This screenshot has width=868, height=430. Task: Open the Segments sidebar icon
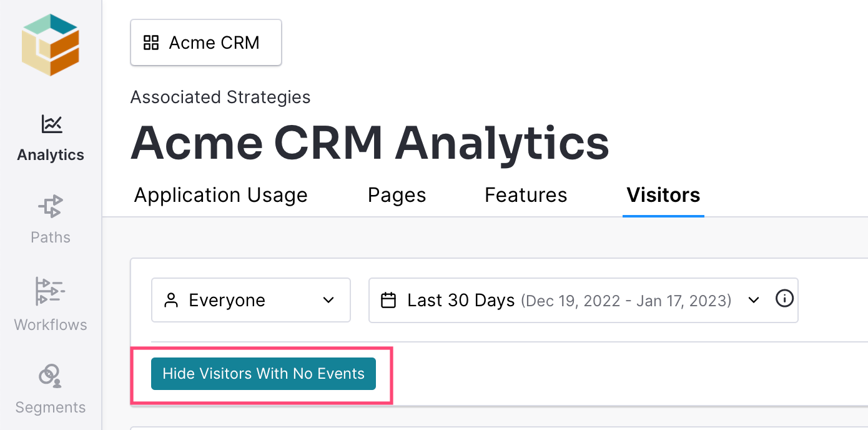pyautogui.click(x=51, y=375)
